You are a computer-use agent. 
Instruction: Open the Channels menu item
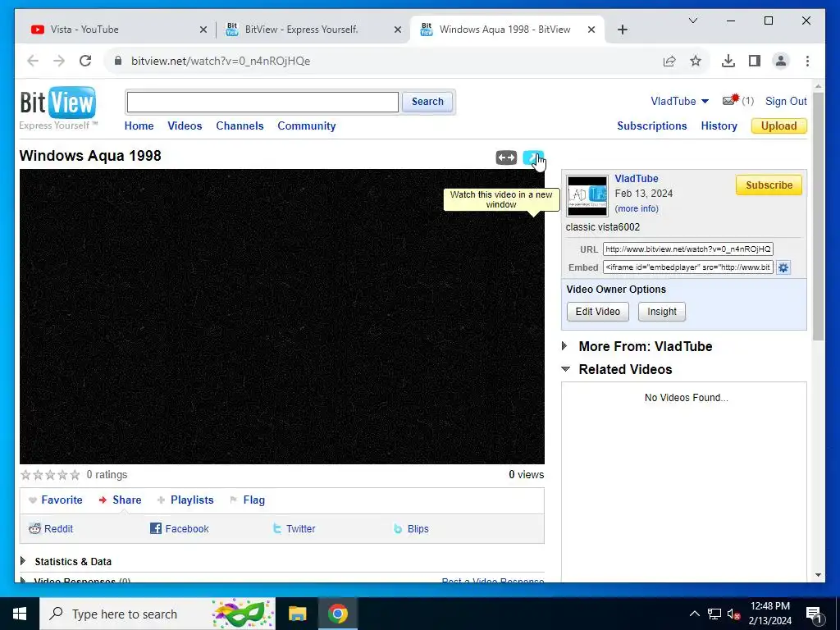click(240, 126)
